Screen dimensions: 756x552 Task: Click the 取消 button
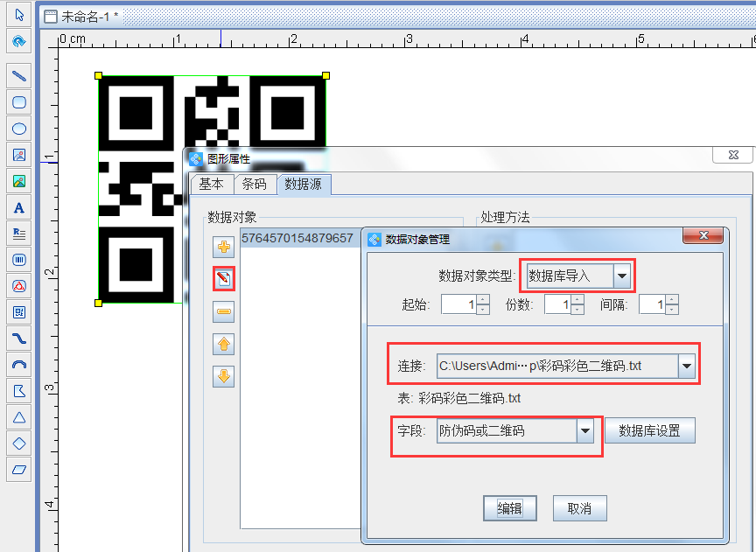[x=579, y=508]
